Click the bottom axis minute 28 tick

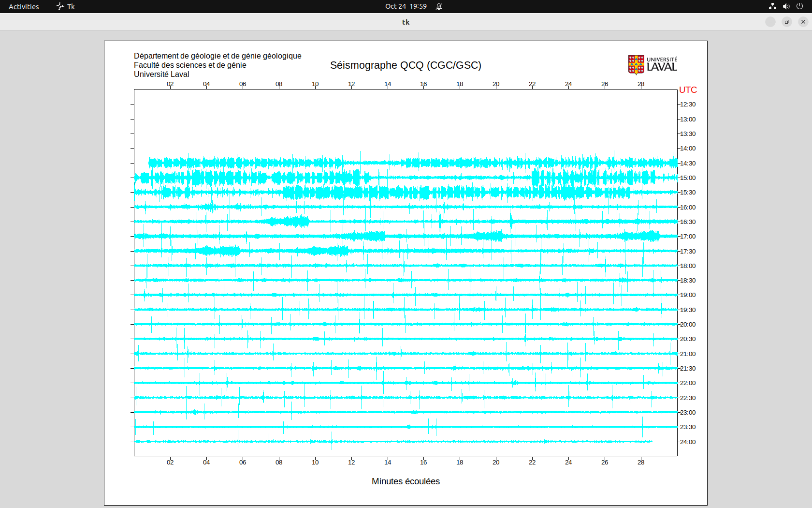tap(641, 463)
